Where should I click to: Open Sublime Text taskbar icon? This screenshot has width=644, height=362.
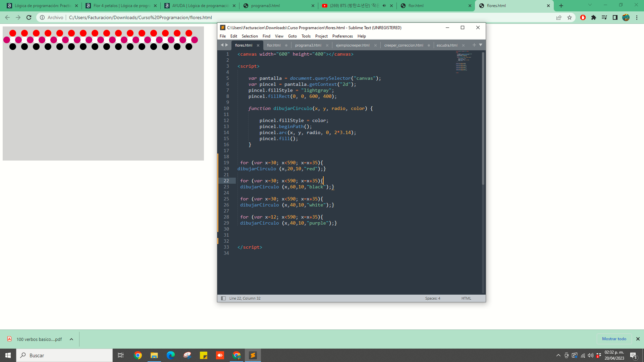tap(253, 355)
